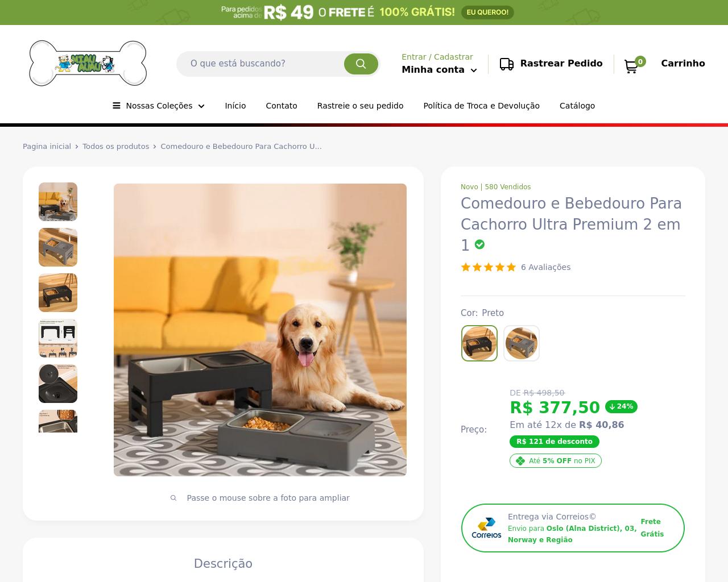Click the 6 Avaliações reviews link
Screen dimensions: 728x582
[x=546, y=267]
